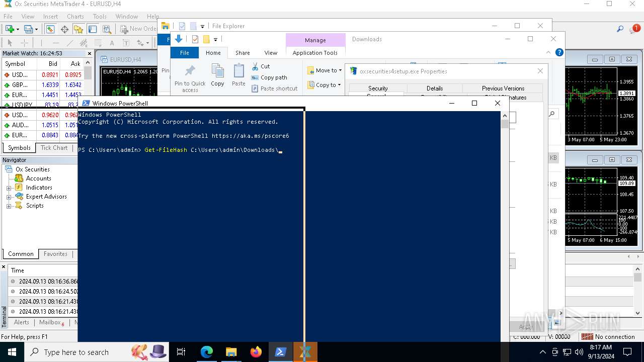Open the Mailbox tab in Terminal

[x=50, y=322]
